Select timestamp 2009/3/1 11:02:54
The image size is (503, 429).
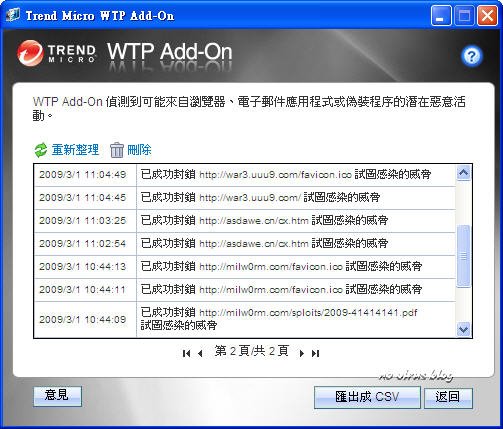(83, 244)
